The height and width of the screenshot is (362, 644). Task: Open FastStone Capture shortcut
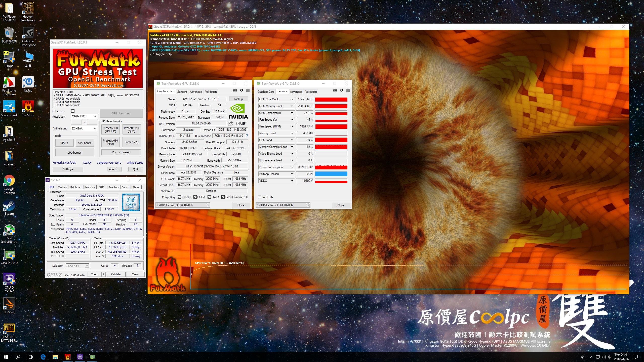(9, 86)
